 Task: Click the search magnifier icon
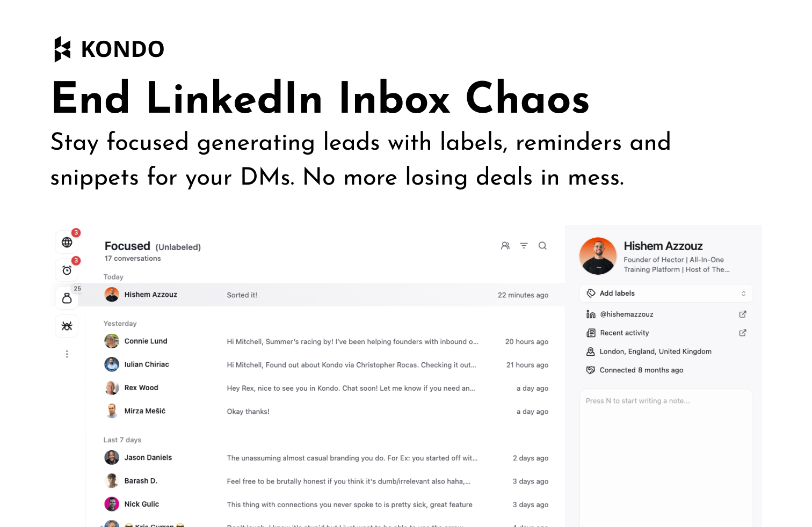click(x=542, y=246)
